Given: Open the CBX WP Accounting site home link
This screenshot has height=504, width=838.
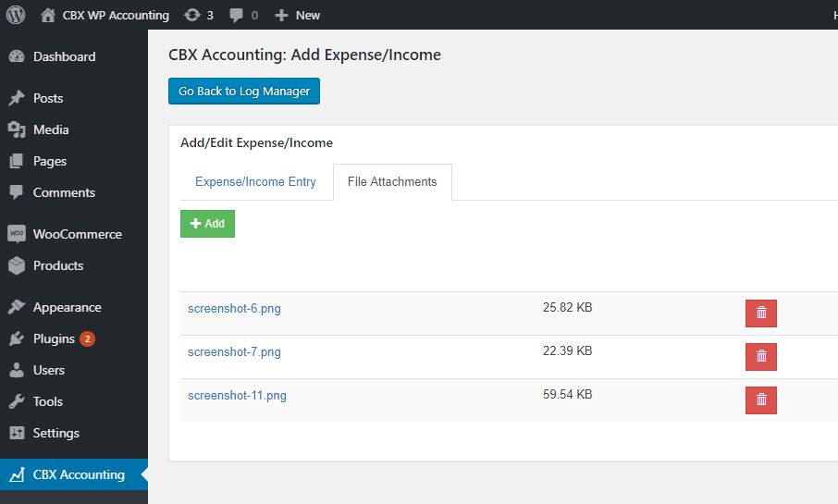Looking at the screenshot, I should coord(105,15).
